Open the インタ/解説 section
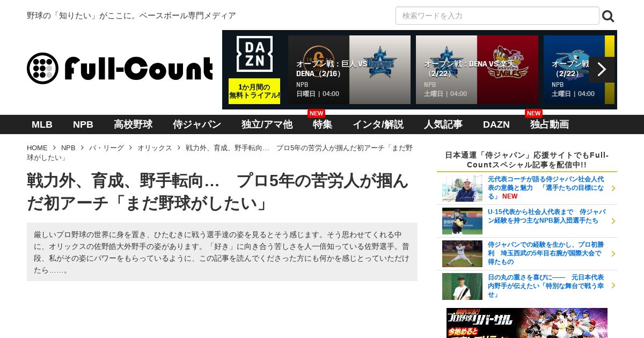The image size is (644, 338). click(x=378, y=124)
